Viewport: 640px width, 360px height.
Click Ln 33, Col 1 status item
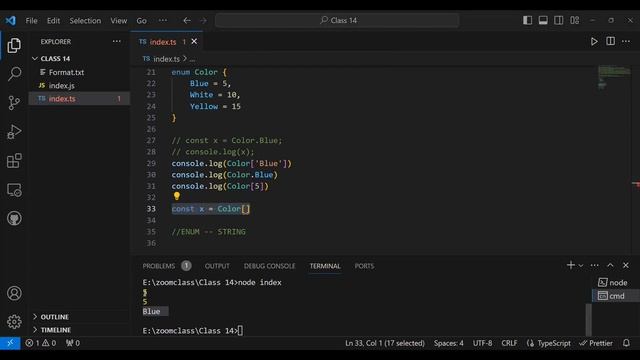pos(384,343)
